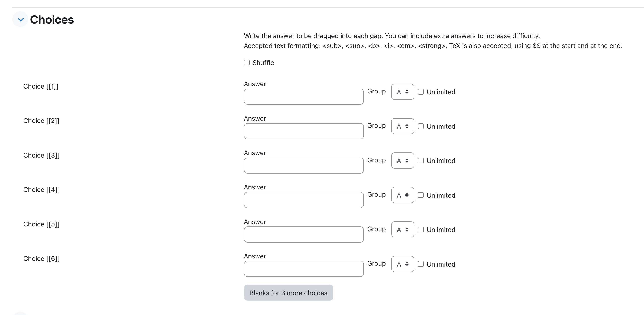Open Group dropdown for Choice [[5]]
644x315 pixels.
point(403,230)
